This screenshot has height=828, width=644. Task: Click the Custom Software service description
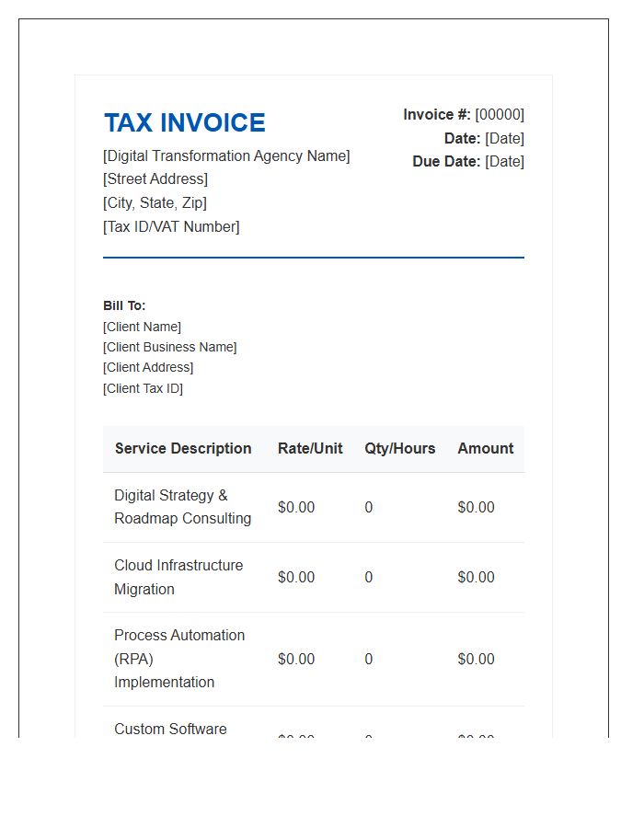[170, 729]
